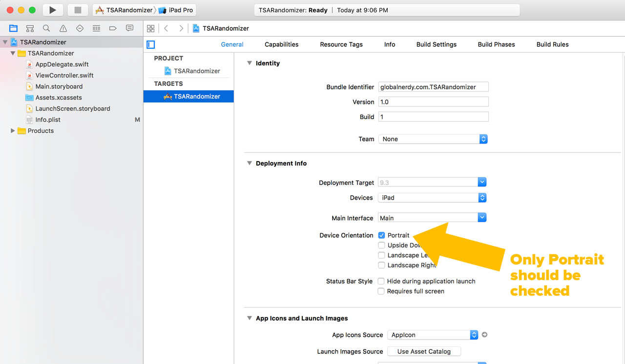This screenshot has height=364, width=625.
Task: Select TSARandomizer scheme in toolbar
Action: (x=124, y=10)
